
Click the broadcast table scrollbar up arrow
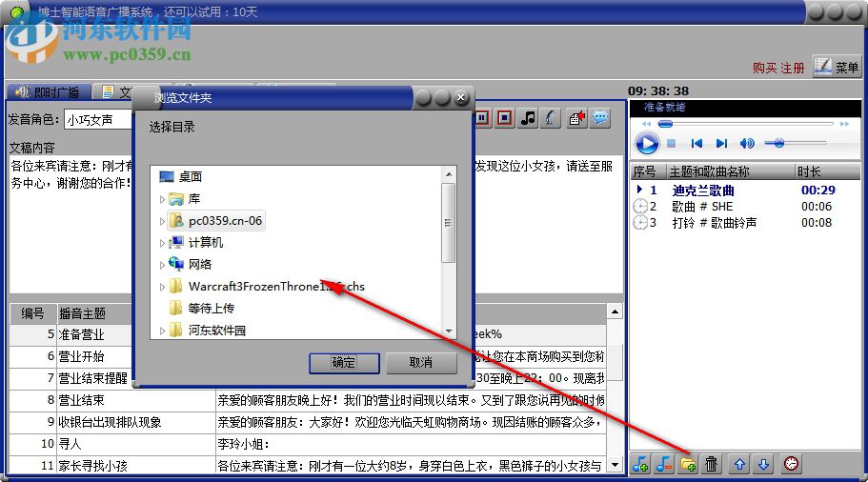click(615, 312)
